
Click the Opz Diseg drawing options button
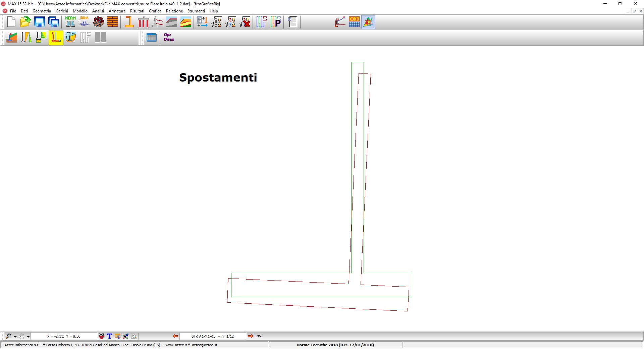(x=169, y=37)
